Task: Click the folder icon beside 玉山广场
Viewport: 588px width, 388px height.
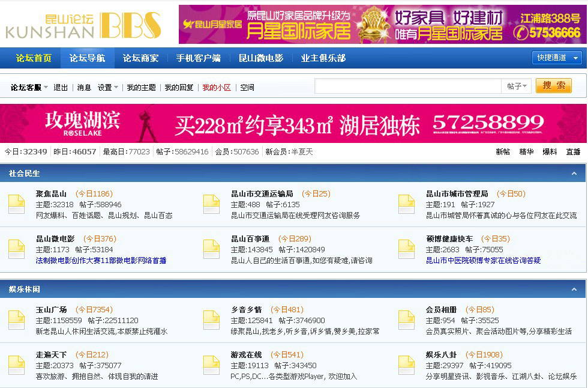Action: [17, 320]
